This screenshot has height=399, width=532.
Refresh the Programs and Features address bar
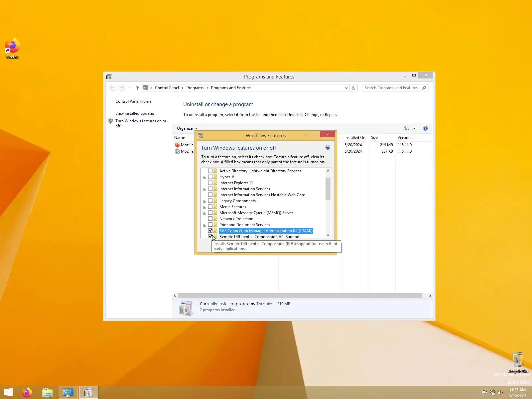pos(353,88)
